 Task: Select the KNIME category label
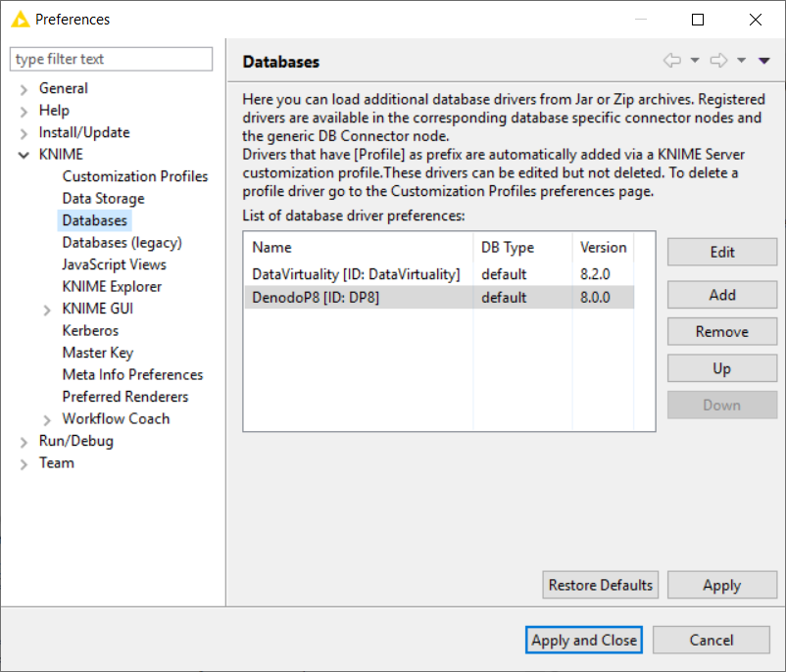tap(61, 155)
